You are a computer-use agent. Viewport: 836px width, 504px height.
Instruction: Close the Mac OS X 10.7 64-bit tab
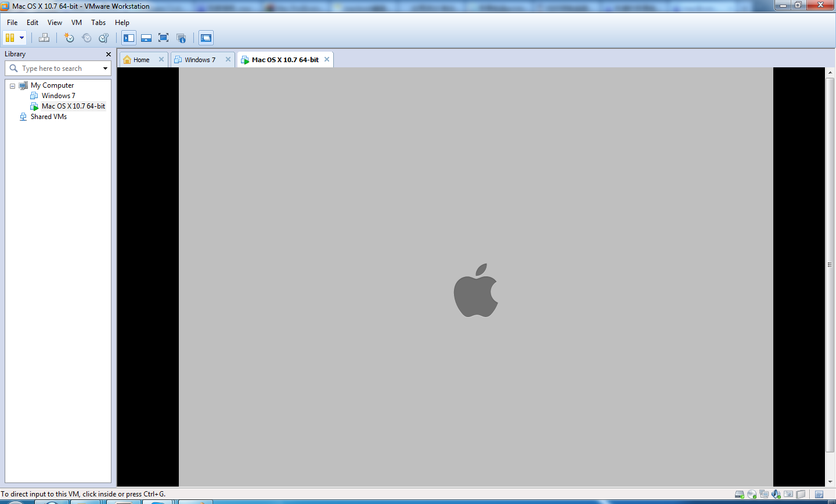pos(327,59)
